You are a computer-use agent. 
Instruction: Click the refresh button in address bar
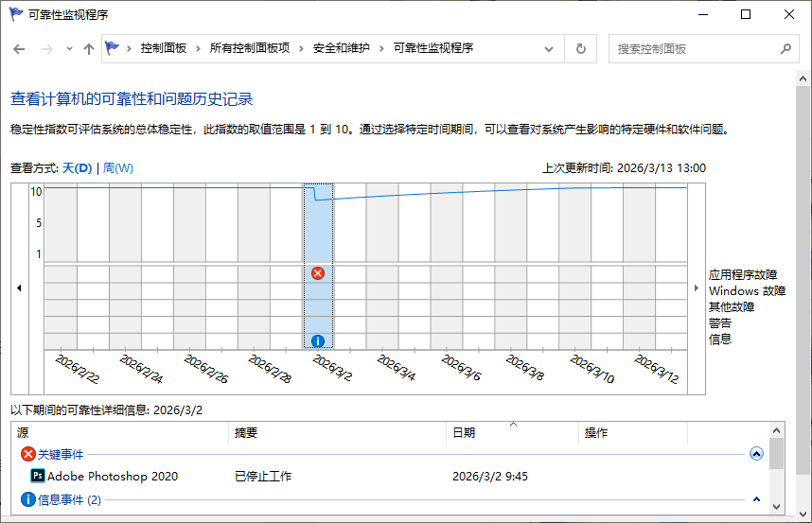pos(581,48)
